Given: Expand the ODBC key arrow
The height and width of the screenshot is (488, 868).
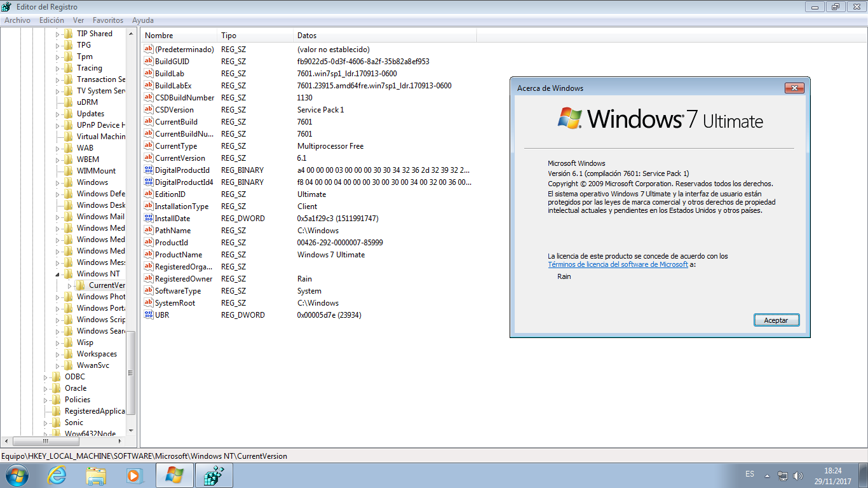Looking at the screenshot, I should (x=45, y=377).
